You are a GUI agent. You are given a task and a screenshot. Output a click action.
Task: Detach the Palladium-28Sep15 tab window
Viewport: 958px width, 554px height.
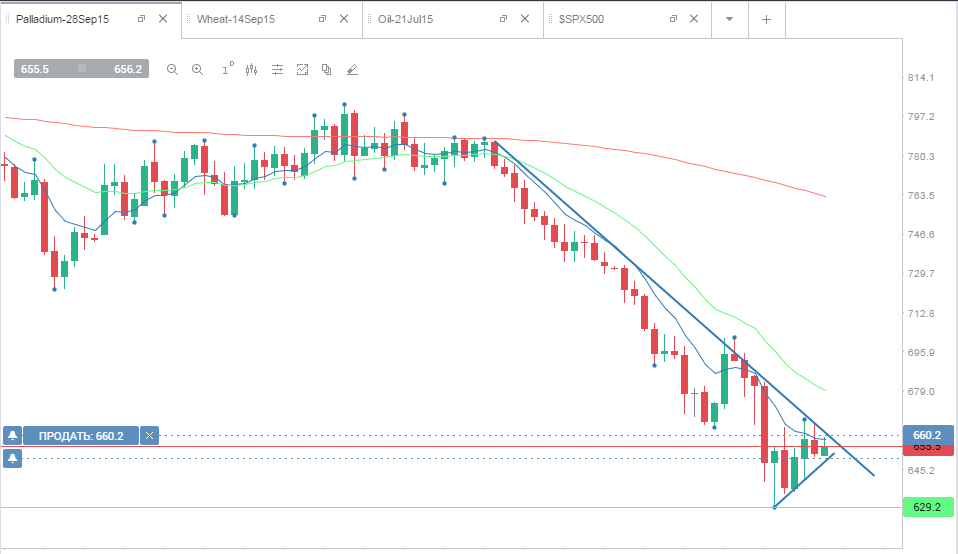(141, 19)
